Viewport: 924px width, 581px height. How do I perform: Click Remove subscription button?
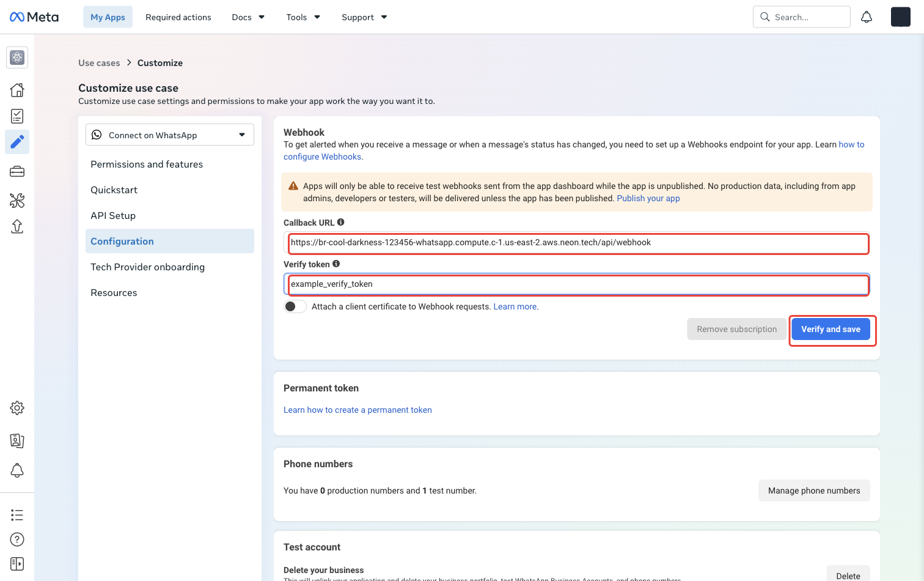(x=737, y=329)
